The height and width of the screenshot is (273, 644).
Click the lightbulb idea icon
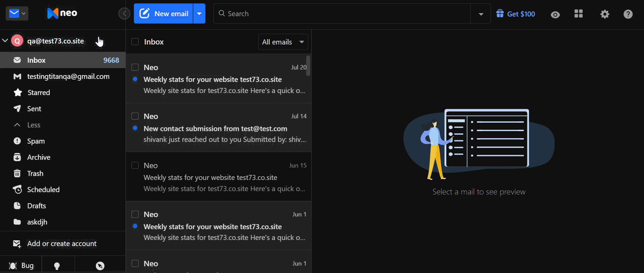pyautogui.click(x=57, y=266)
